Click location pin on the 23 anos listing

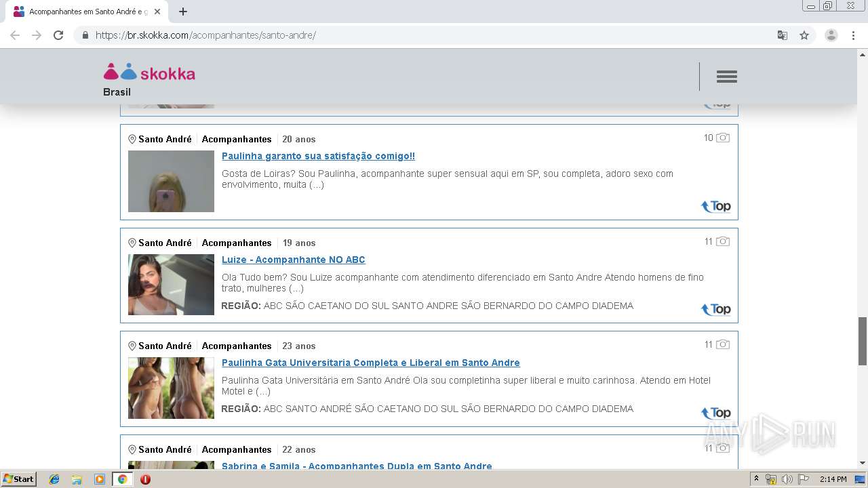(x=132, y=346)
